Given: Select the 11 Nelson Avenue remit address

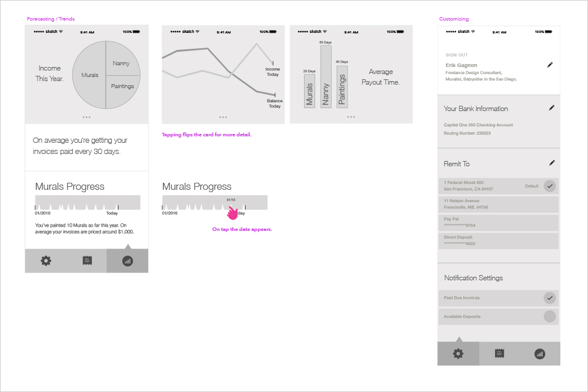Looking at the screenshot, I should click(499, 204).
